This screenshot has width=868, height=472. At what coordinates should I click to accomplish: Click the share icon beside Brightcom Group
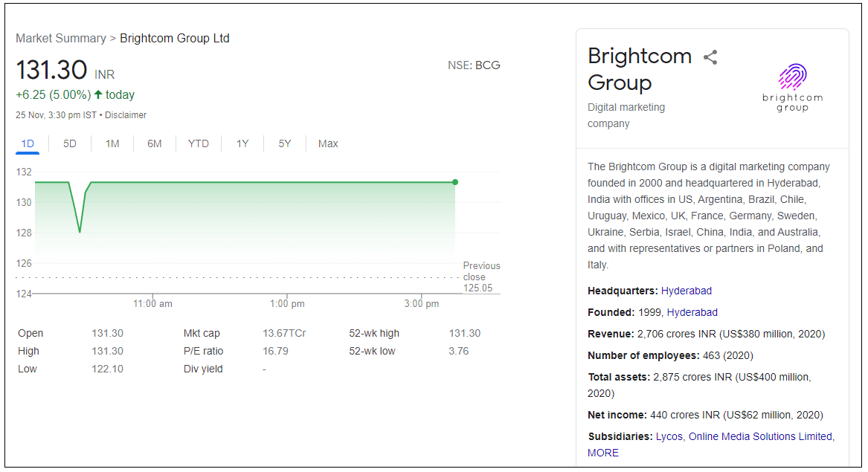[x=710, y=57]
